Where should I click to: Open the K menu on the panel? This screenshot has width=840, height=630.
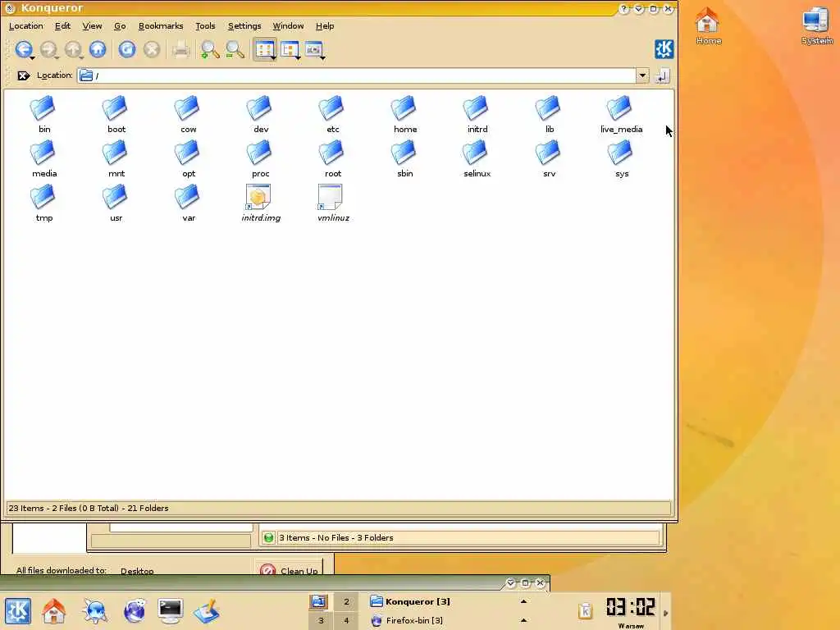(18, 610)
